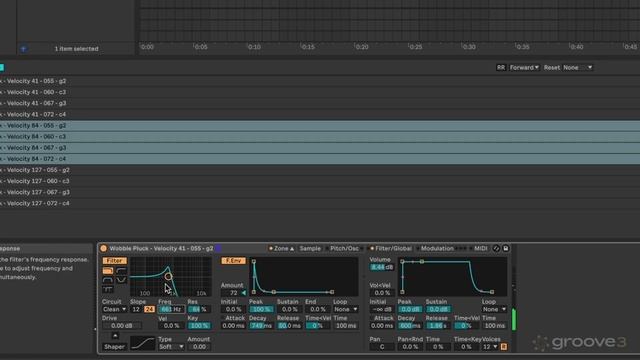Click the filter envelope Amount 72 field

[x=231, y=293]
